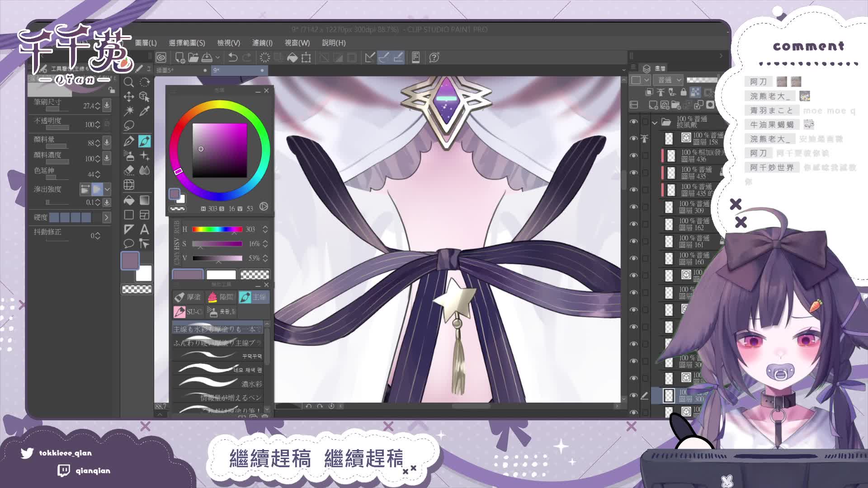
Task: Select the Ruler triangle tool
Action: tap(129, 230)
